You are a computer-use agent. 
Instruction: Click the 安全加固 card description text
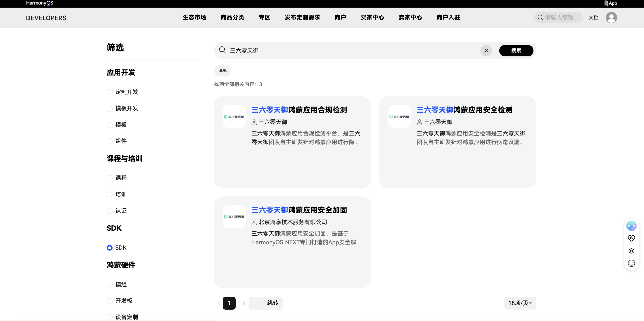coord(305,238)
